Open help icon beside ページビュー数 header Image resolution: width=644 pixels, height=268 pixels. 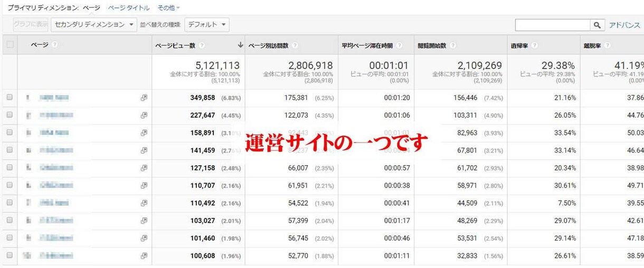(x=202, y=45)
